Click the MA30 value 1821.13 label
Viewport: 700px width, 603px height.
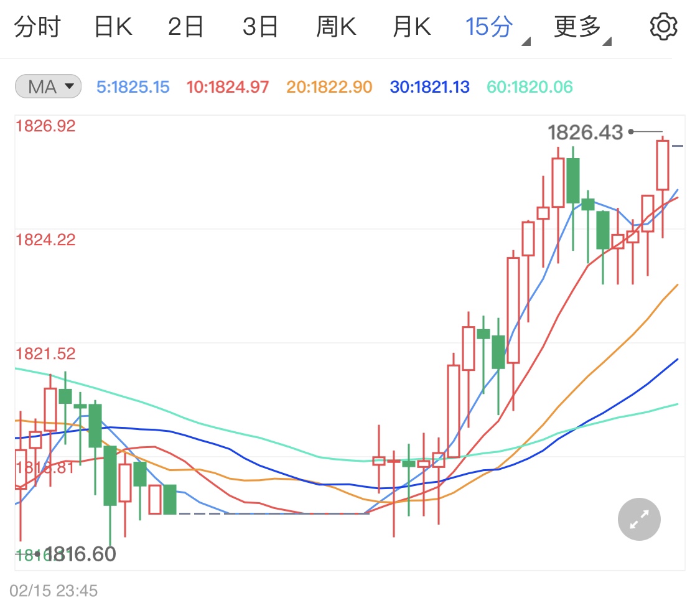pos(429,86)
